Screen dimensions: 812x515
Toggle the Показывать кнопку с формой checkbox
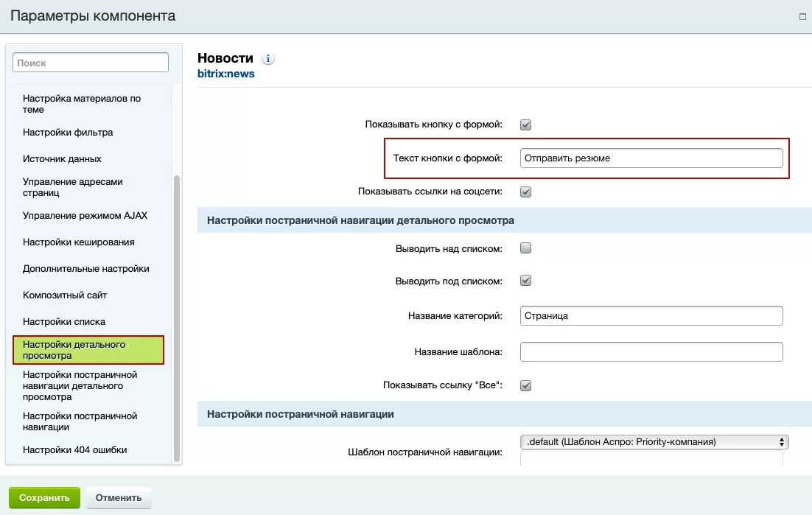point(525,125)
